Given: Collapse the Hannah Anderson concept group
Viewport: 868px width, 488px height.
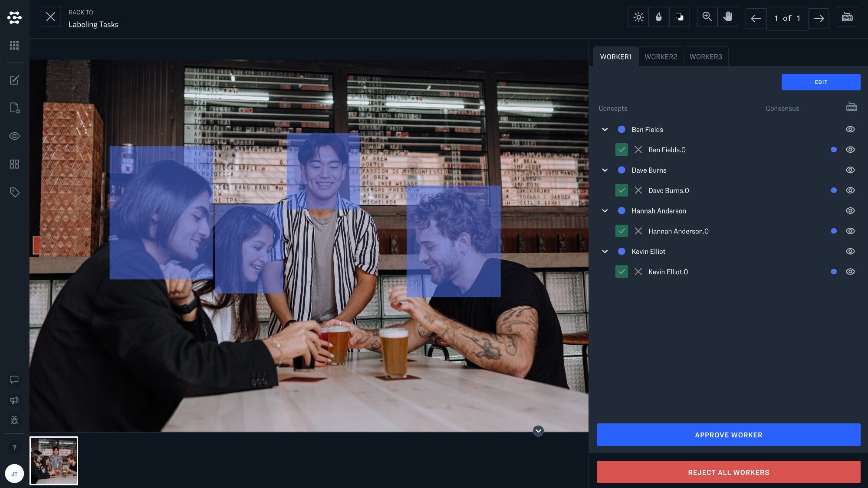Looking at the screenshot, I should [605, 211].
